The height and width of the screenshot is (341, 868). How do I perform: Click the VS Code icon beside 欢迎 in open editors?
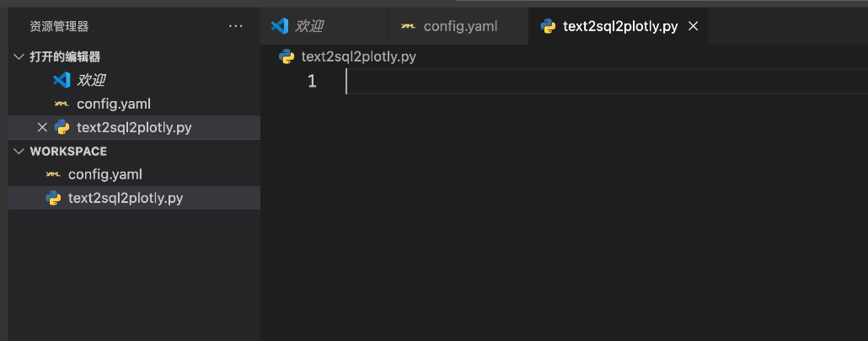point(62,80)
